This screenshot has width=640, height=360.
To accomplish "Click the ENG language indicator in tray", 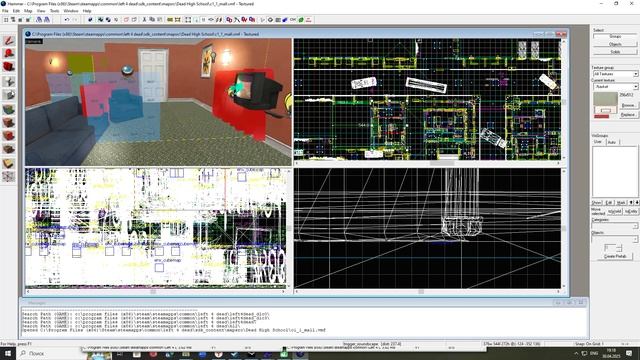I will point(594,353).
